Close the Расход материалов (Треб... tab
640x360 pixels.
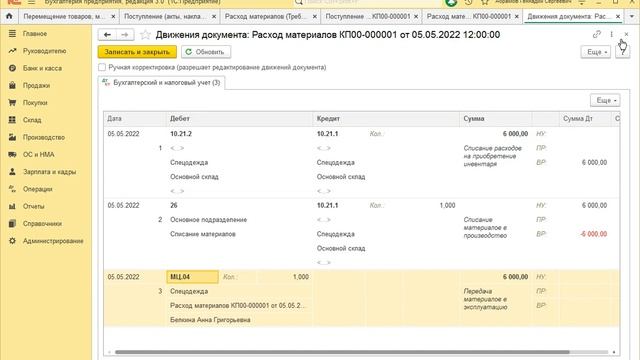[x=315, y=16]
